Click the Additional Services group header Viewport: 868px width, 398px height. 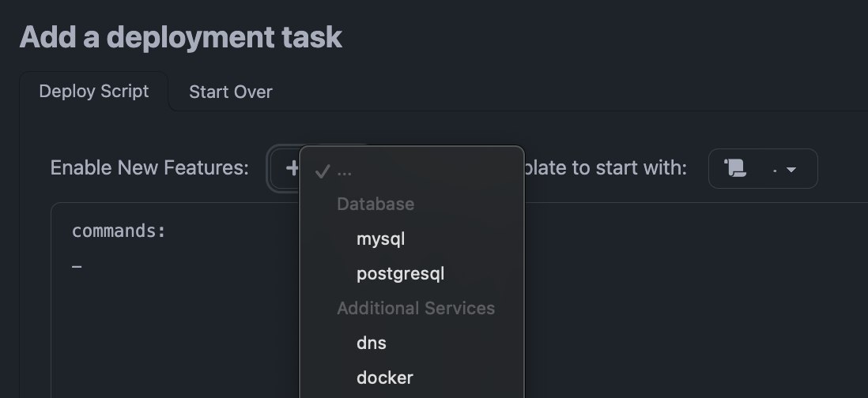(x=415, y=308)
